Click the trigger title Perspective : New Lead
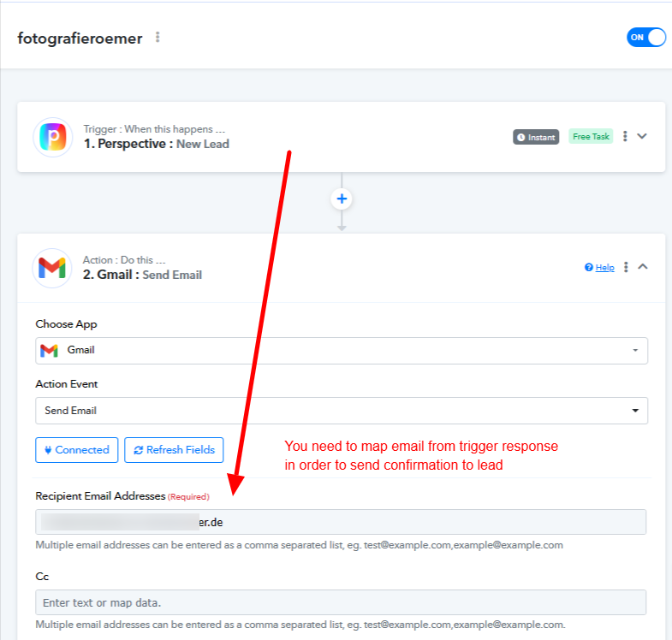 157,144
